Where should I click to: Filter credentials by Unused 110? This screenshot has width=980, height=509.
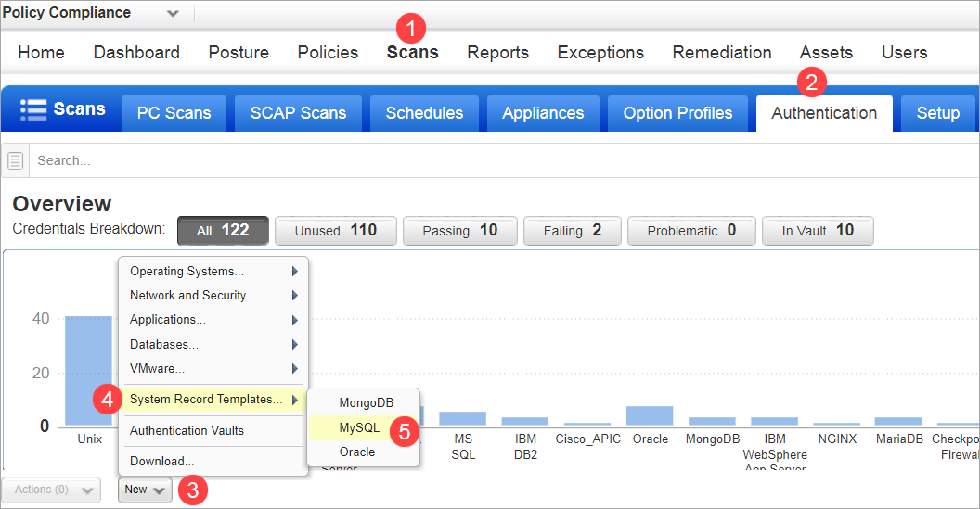click(336, 231)
